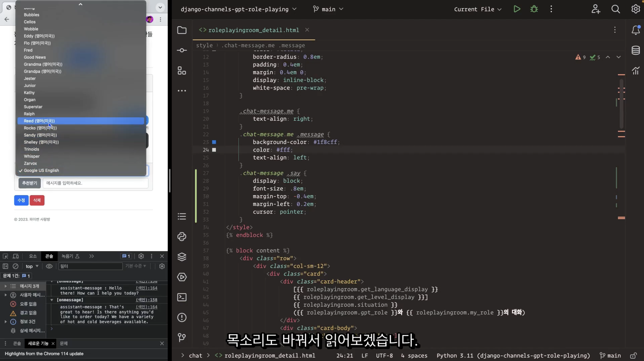Open the Terminal tool window
The height and width of the screenshot is (361, 644).
[182, 297]
